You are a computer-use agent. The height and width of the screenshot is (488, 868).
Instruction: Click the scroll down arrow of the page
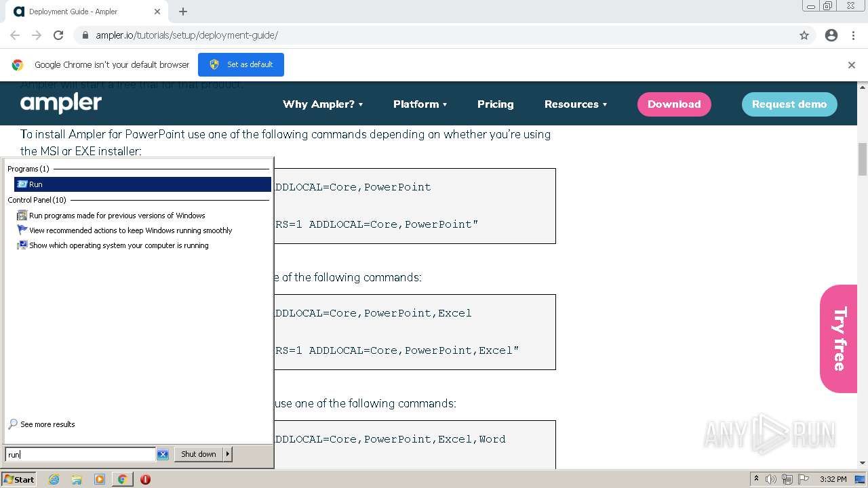tap(863, 463)
